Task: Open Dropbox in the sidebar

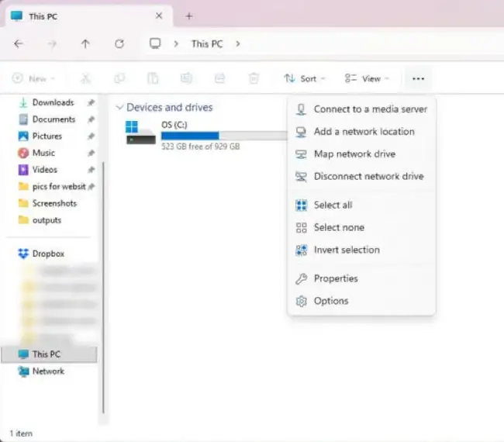Action: click(49, 254)
